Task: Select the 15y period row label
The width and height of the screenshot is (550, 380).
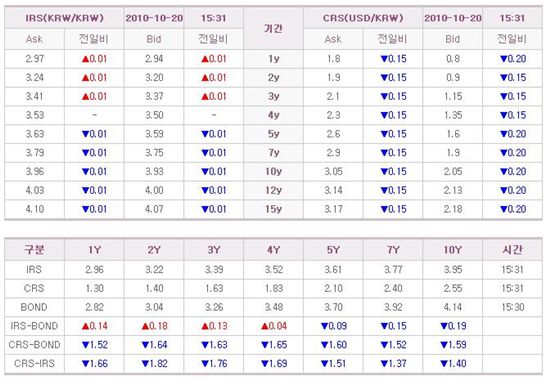Action: [274, 209]
